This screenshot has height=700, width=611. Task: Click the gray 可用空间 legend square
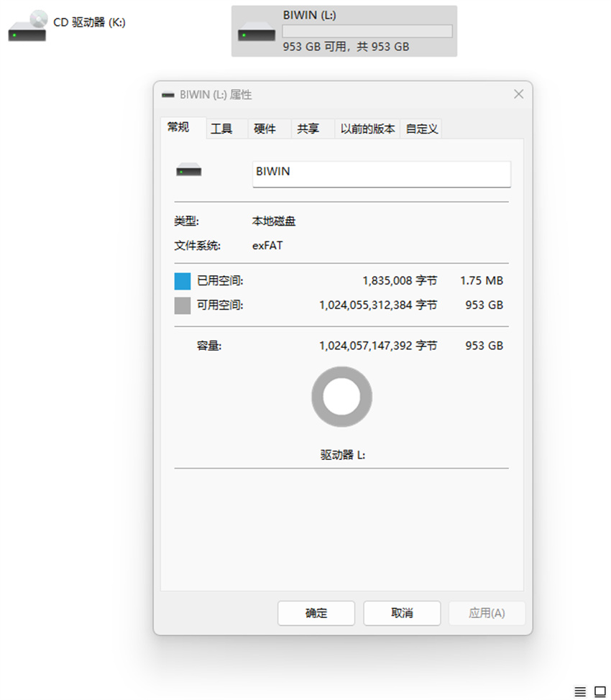pyautogui.click(x=182, y=305)
